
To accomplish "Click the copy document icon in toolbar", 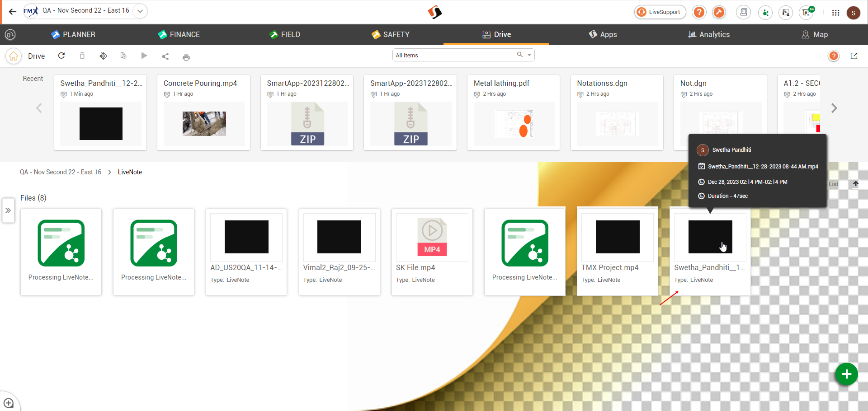I will click(123, 56).
